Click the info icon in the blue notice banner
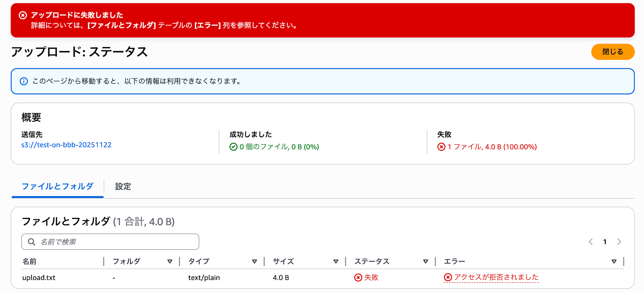 point(24,82)
